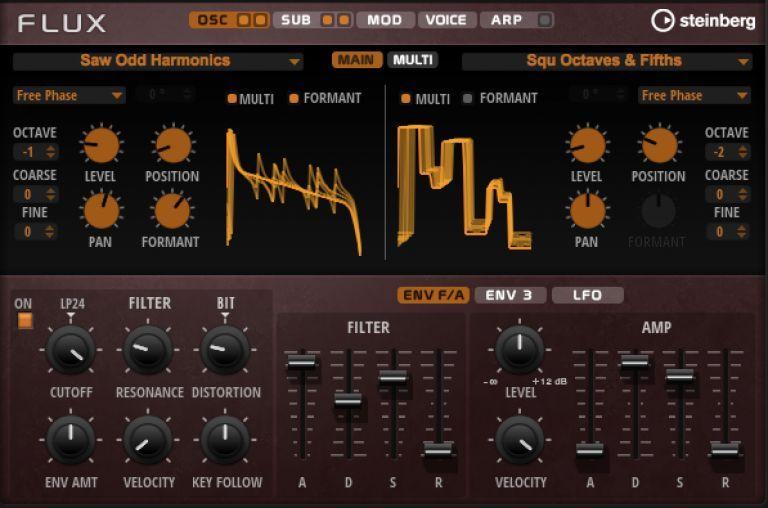Viewport: 768px width, 508px height.
Task: Click oscillator 2 POSITION knob
Action: tap(660, 145)
